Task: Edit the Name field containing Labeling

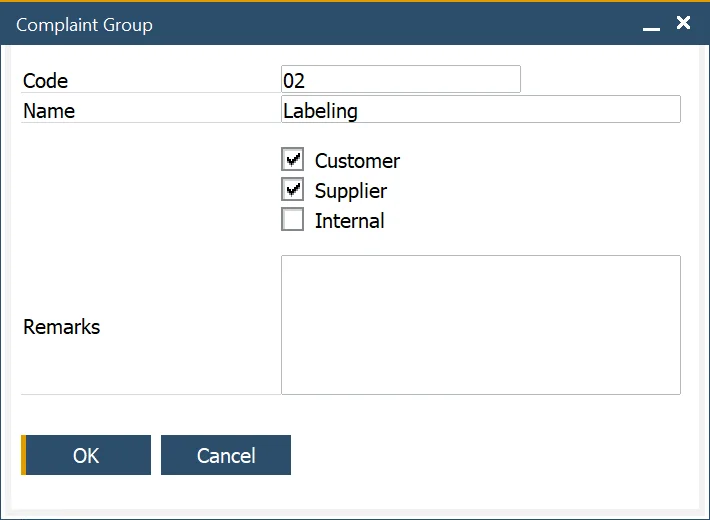Action: (x=481, y=109)
